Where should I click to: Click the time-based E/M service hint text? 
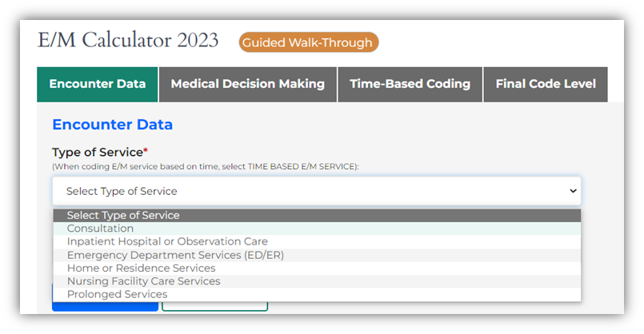pyautogui.click(x=206, y=166)
